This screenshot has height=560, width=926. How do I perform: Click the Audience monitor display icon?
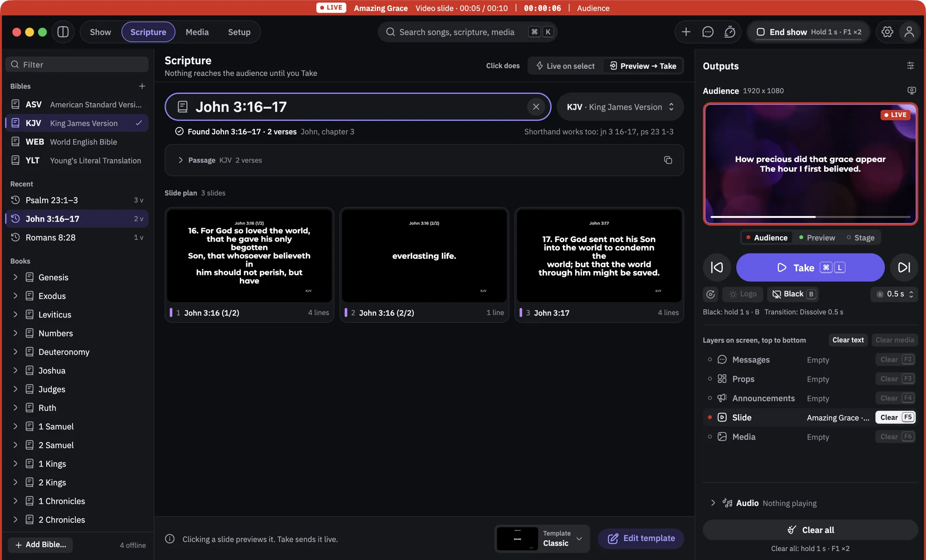(911, 91)
